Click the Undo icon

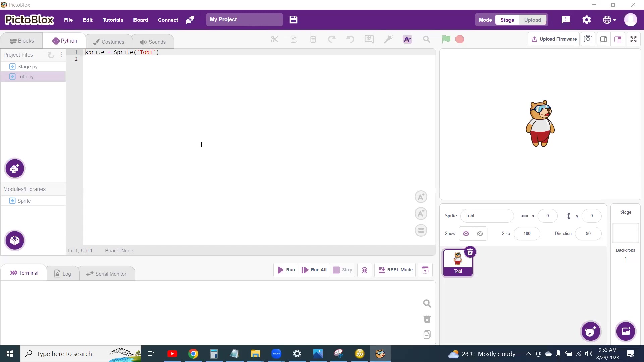tap(350, 39)
